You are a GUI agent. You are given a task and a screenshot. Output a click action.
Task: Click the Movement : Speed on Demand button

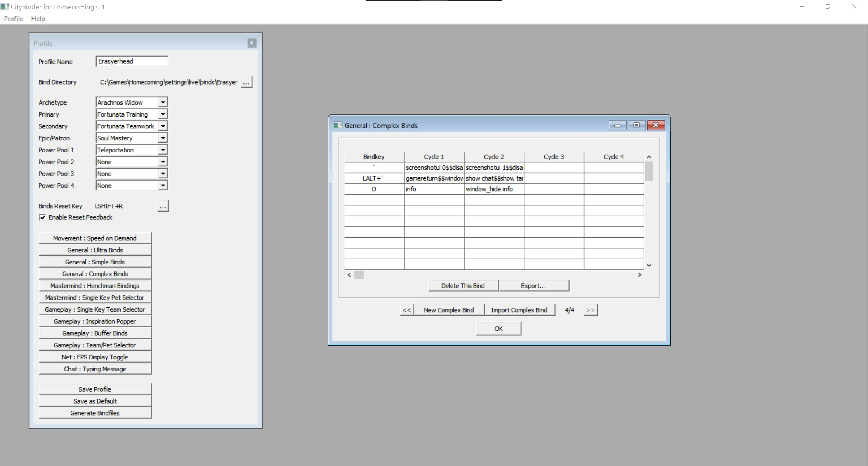point(95,238)
